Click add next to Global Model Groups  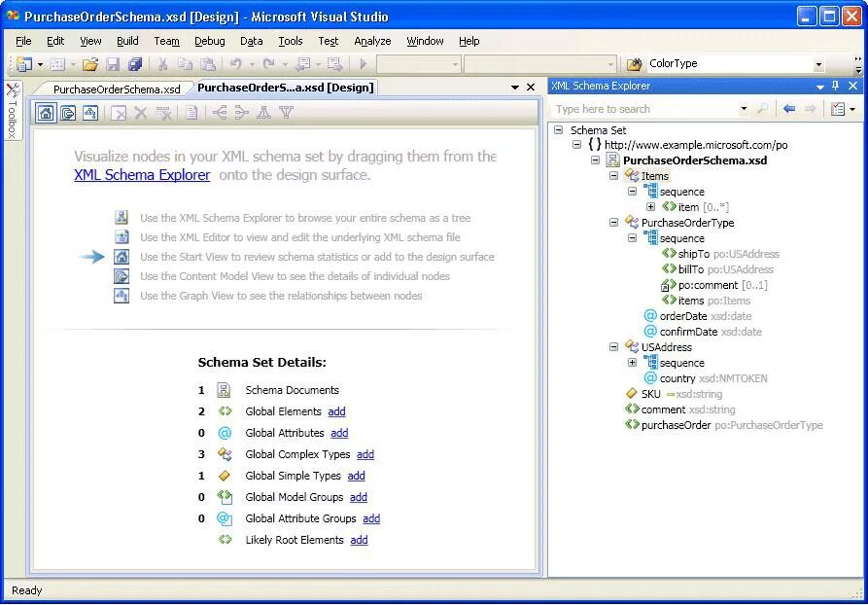click(358, 497)
